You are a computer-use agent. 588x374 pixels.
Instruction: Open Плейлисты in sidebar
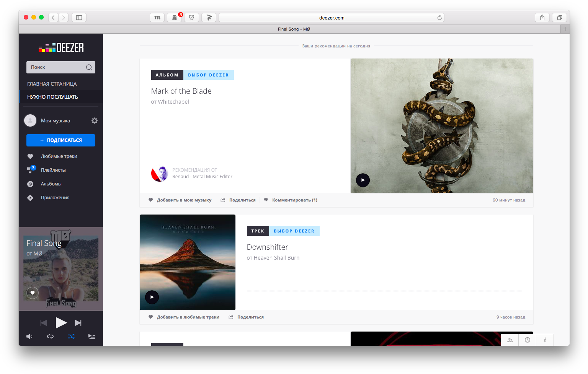53,170
